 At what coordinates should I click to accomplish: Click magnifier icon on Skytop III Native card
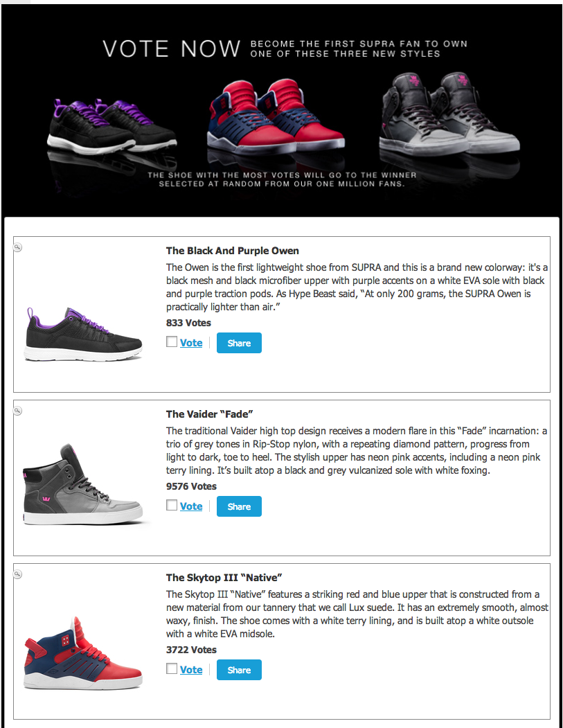[x=17, y=574]
